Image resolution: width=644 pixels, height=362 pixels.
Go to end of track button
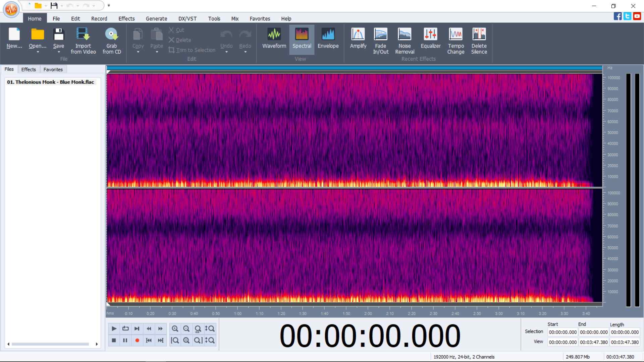pos(160,340)
